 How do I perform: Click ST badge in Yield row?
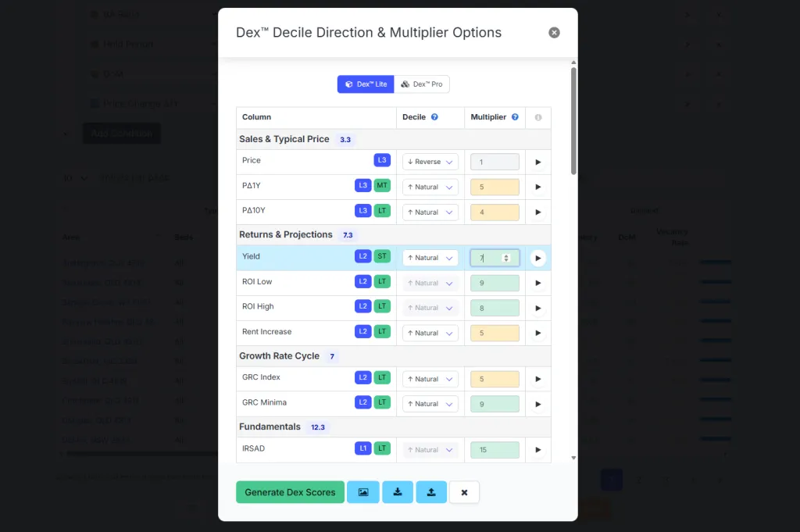[x=382, y=256]
